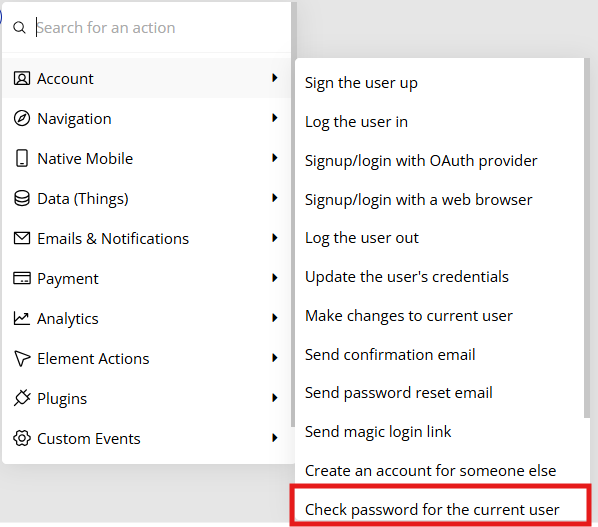The image size is (598, 527).
Task: Click the Data (Things) database icon
Action: pos(22,198)
